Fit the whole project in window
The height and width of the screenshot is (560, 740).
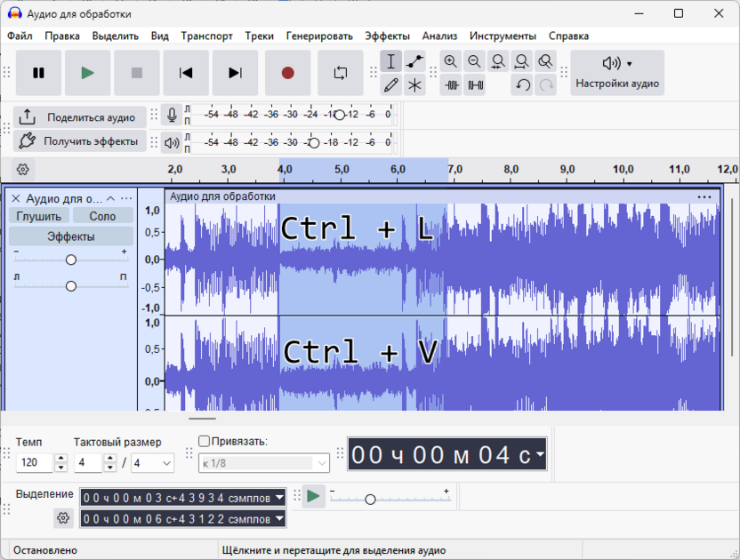click(521, 61)
